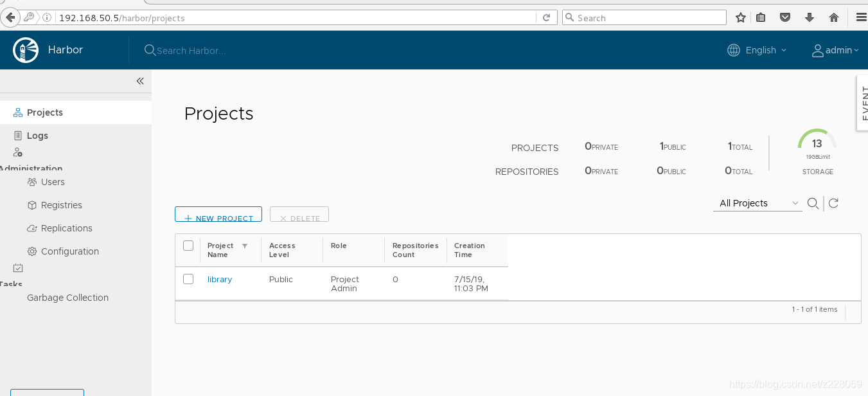Image resolution: width=868 pixels, height=396 pixels.
Task: Click the Logs sidebar icon
Action: [x=18, y=136]
